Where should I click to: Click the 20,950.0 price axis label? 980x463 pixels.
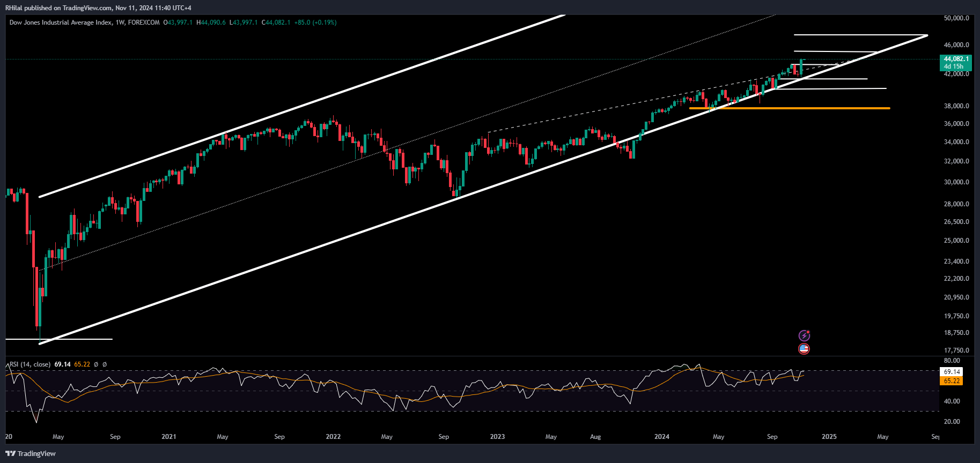coord(956,297)
